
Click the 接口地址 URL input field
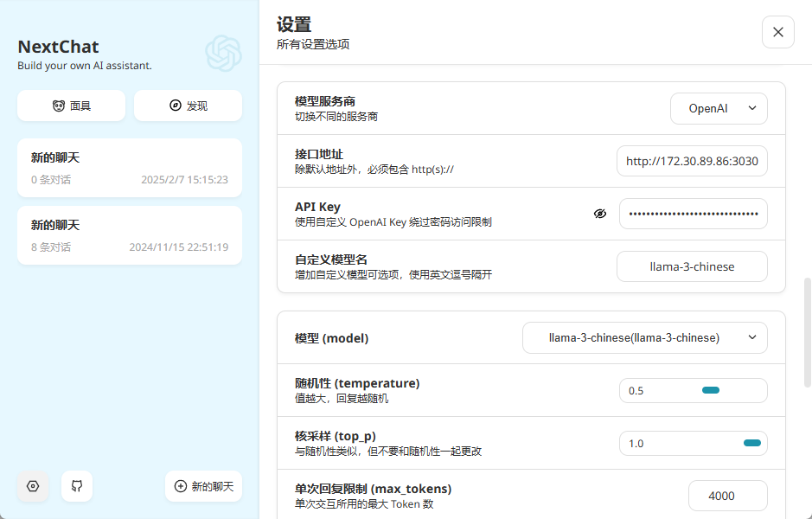point(692,161)
